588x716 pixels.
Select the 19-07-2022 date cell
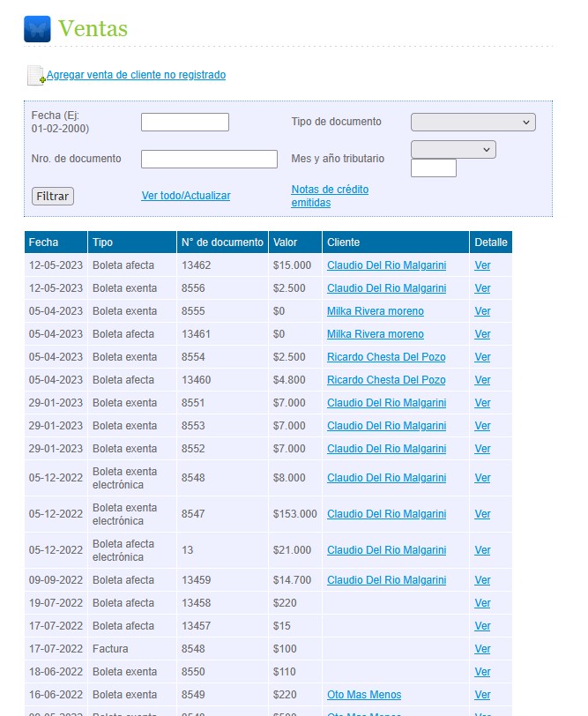[56, 603]
